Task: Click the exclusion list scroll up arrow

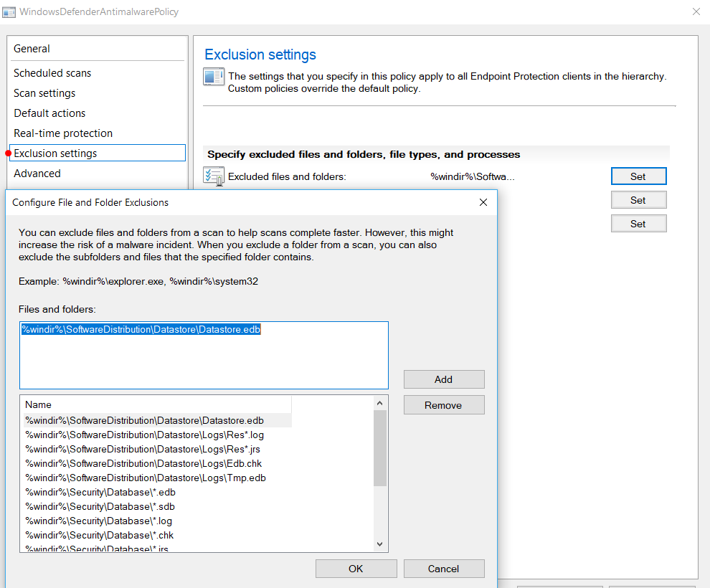Action: coord(380,403)
